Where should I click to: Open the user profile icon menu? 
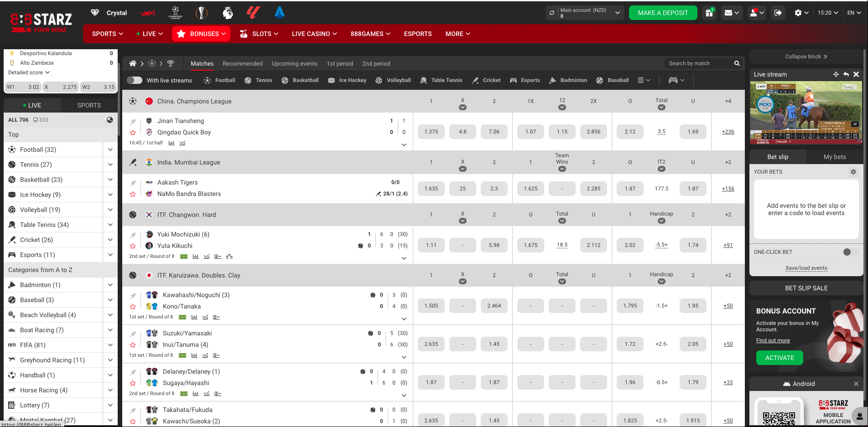(757, 13)
